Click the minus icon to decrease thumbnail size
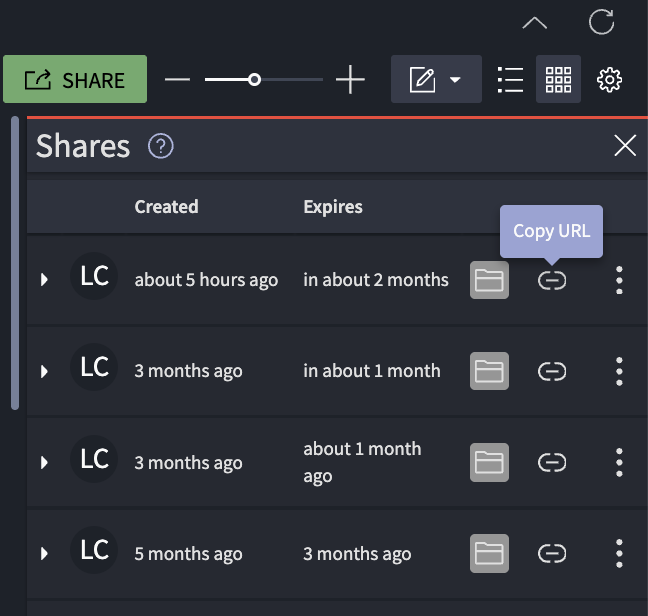The width and height of the screenshot is (648, 616). (177, 80)
